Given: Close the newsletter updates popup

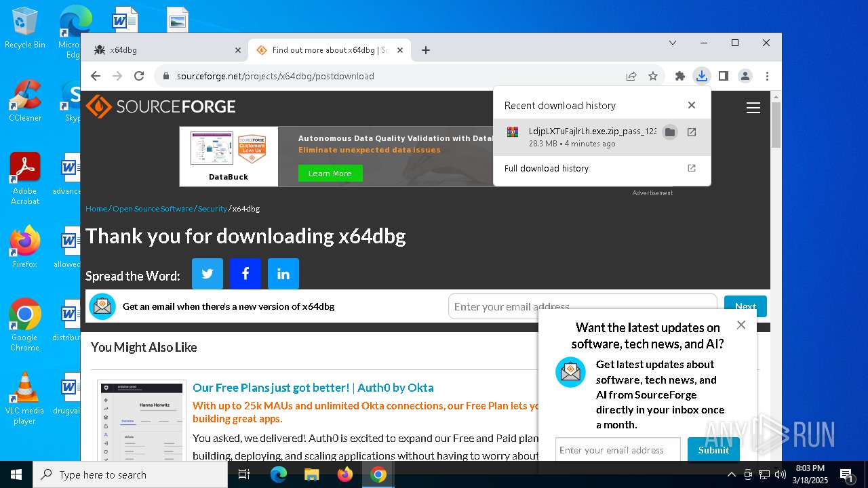Looking at the screenshot, I should [x=741, y=325].
